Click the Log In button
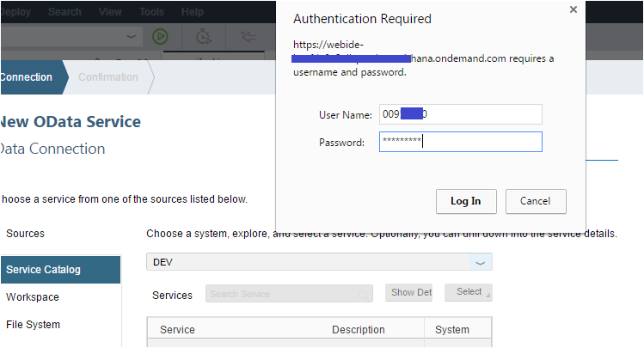 pyautogui.click(x=466, y=201)
